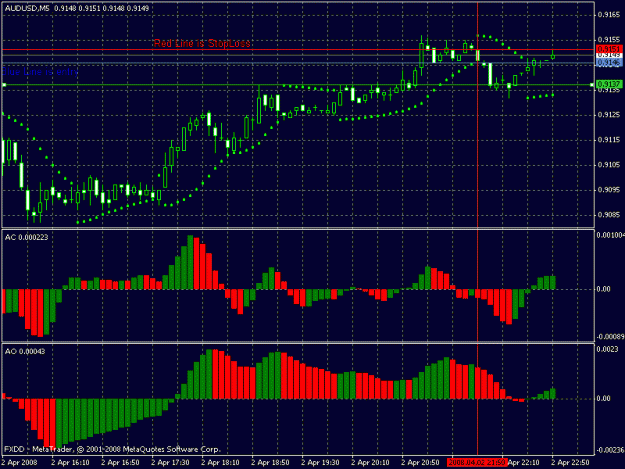Click the 0.9165 price scale value
Image resolution: width=625 pixels, height=469 pixels.
(x=609, y=15)
